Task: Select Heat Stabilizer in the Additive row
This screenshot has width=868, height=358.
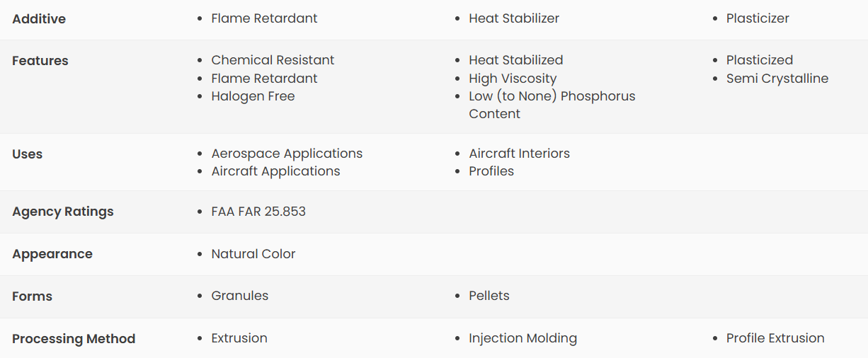Action: coord(514,18)
